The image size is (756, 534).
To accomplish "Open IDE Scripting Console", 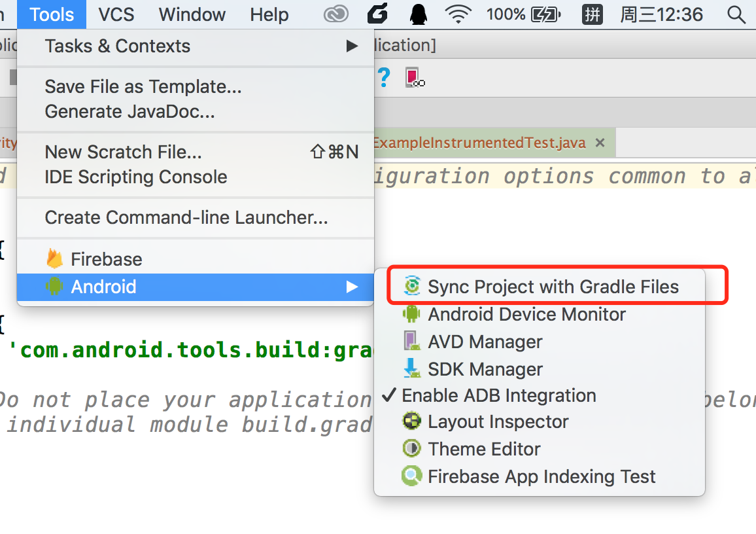I will pos(196,177).
